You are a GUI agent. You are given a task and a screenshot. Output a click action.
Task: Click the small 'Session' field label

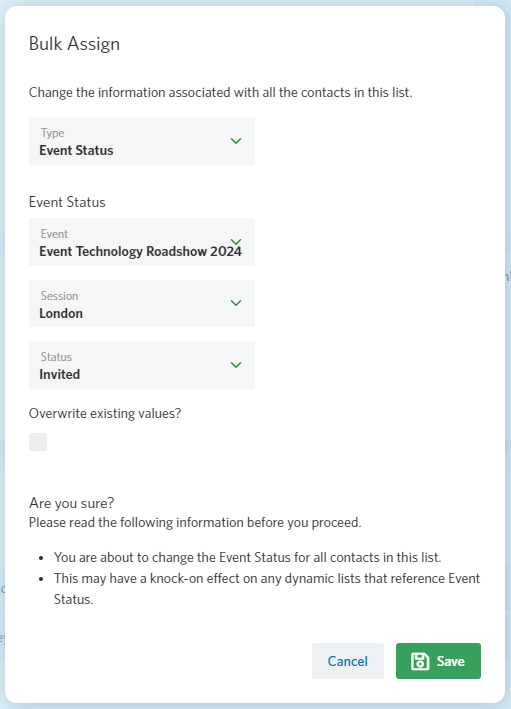tap(59, 296)
